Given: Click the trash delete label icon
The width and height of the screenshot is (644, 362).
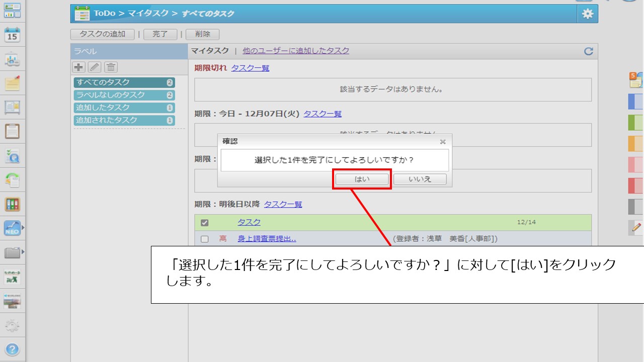Looking at the screenshot, I should [111, 67].
